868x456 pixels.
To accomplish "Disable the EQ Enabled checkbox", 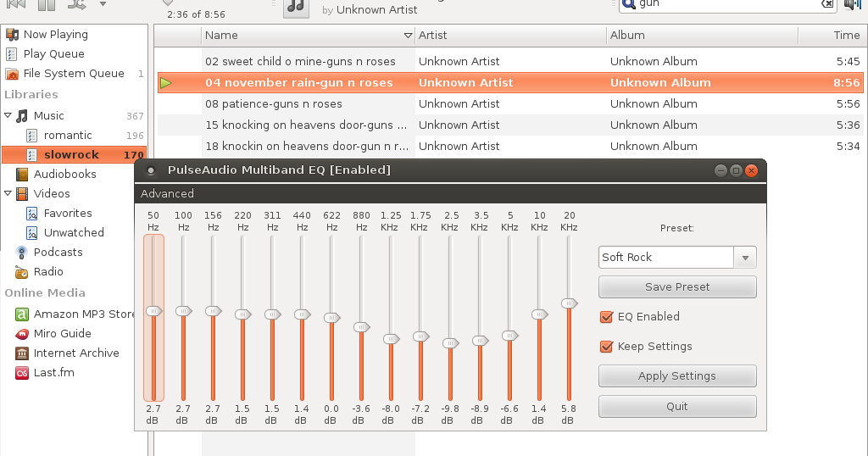I will (607, 316).
